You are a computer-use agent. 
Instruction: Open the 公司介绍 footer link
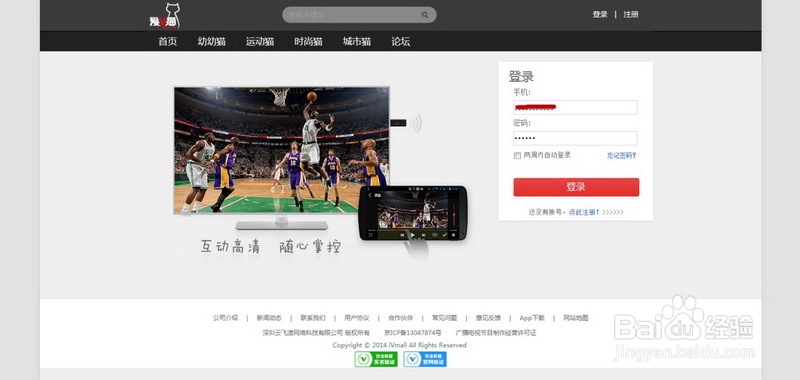click(x=226, y=318)
